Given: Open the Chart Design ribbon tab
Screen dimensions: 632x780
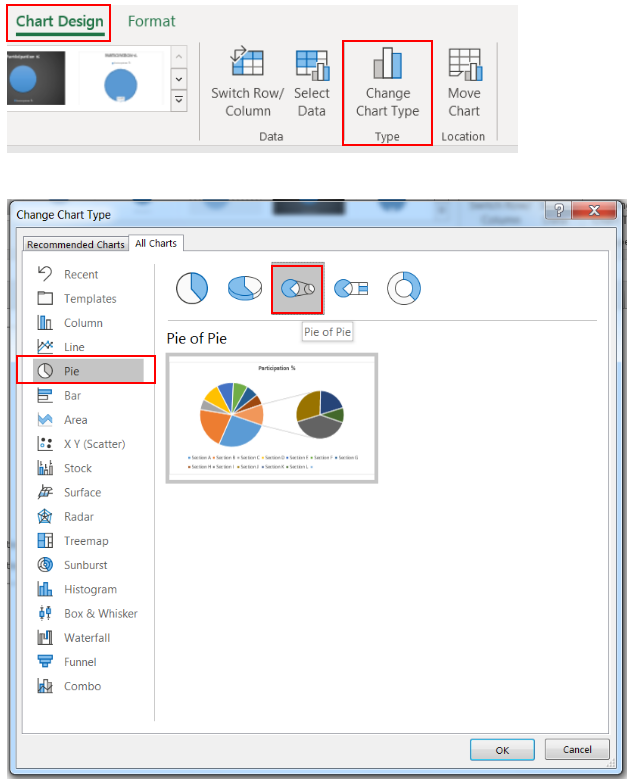Looking at the screenshot, I should click(x=59, y=22).
